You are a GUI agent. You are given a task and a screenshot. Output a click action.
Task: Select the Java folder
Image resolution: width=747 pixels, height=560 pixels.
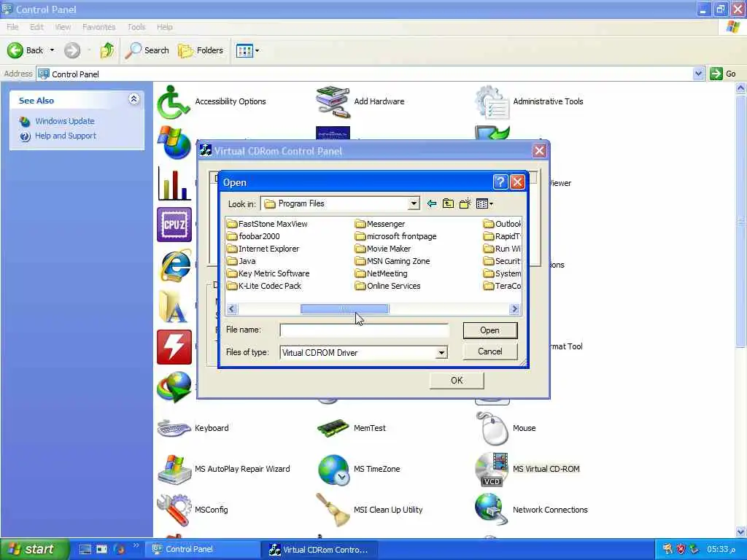pos(241,261)
